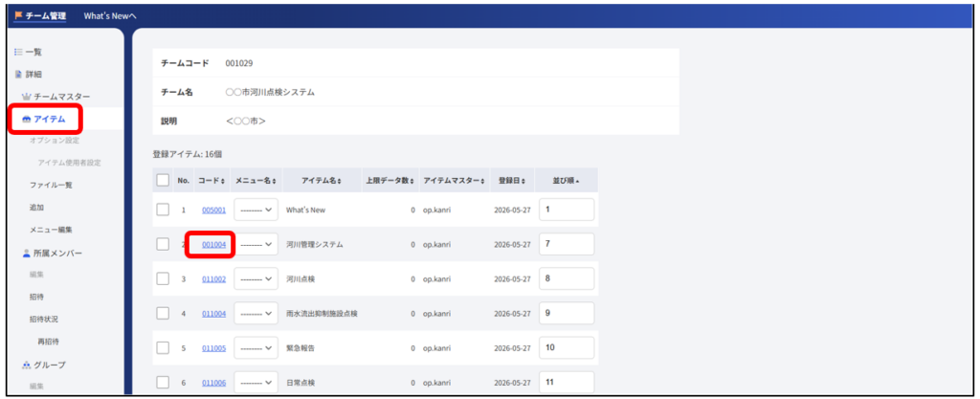Open item code link 011005
980x399 pixels.
pyautogui.click(x=213, y=347)
